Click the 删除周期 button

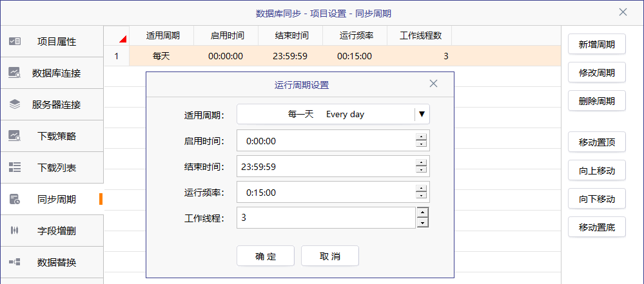[x=597, y=100]
